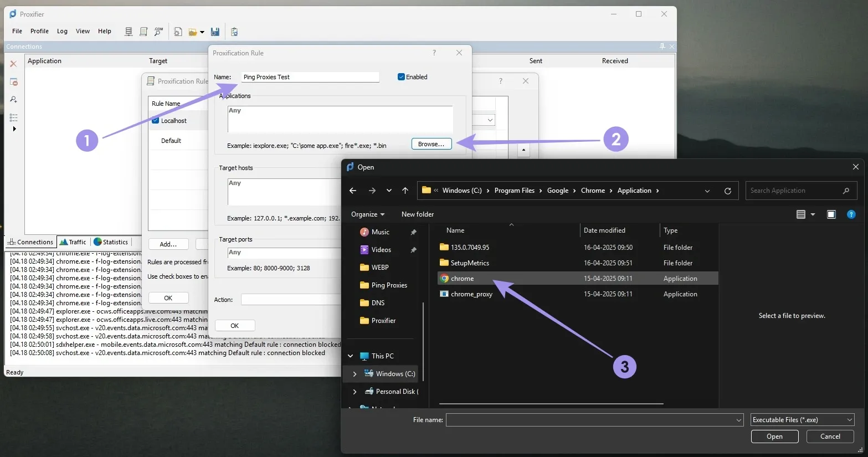This screenshot has height=457, width=868.
Task: Click the Open button in file dialog
Action: click(774, 437)
